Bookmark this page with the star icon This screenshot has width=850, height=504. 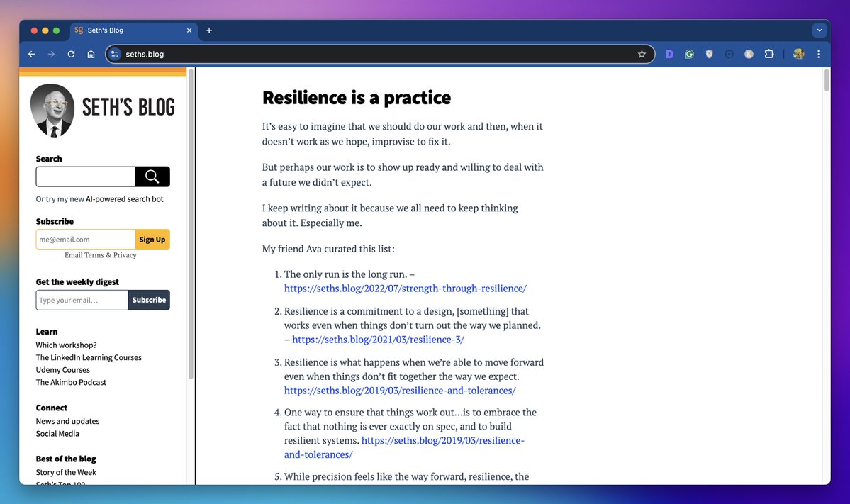[x=642, y=54]
